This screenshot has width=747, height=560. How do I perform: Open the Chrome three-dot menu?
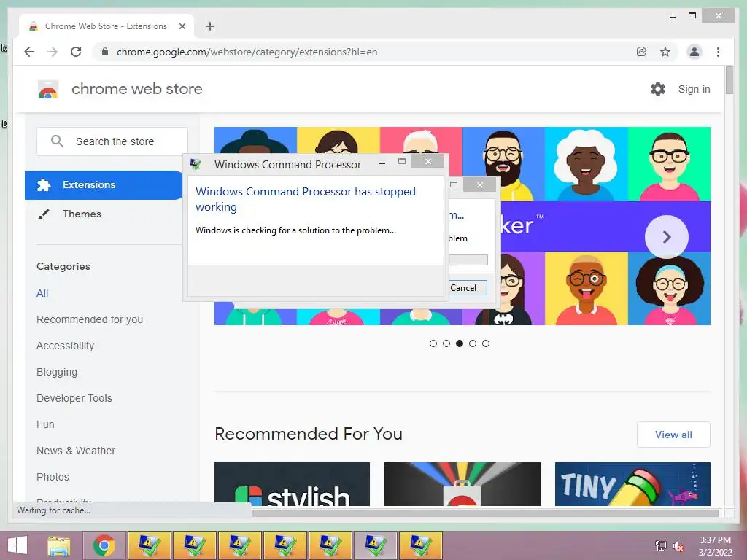pos(718,52)
